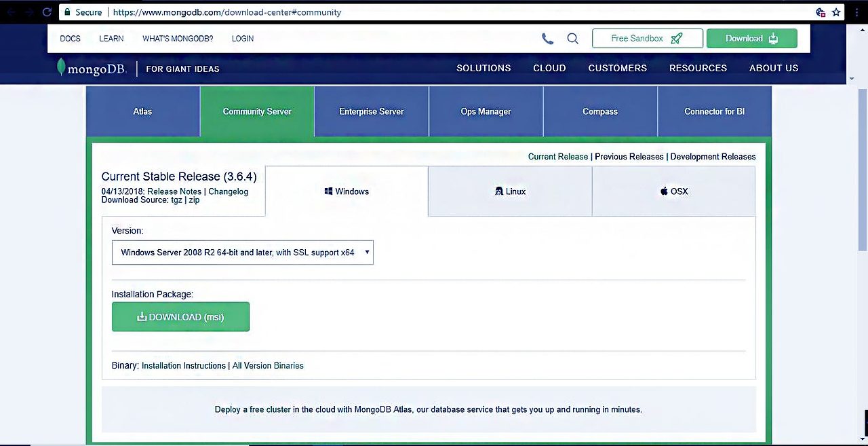Viewport: 868px width, 446px height.
Task: Bookmark this page with the star icon
Action: 836,12
